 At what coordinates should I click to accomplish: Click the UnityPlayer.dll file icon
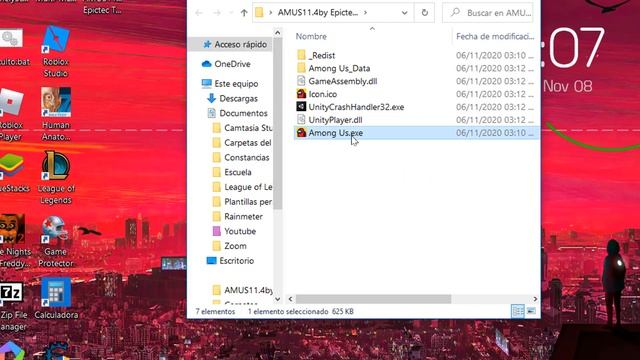[301, 120]
